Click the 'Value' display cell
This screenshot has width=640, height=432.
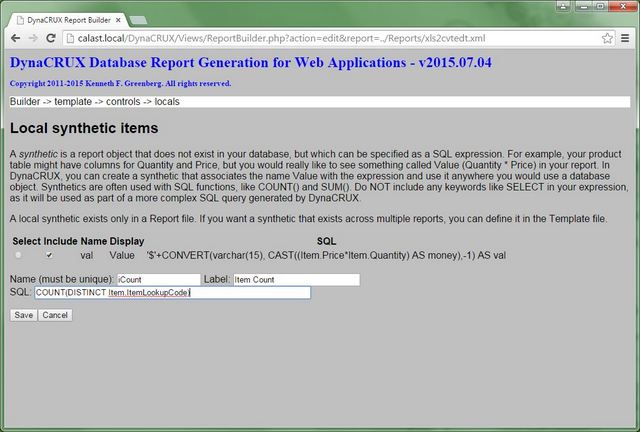[x=122, y=256]
